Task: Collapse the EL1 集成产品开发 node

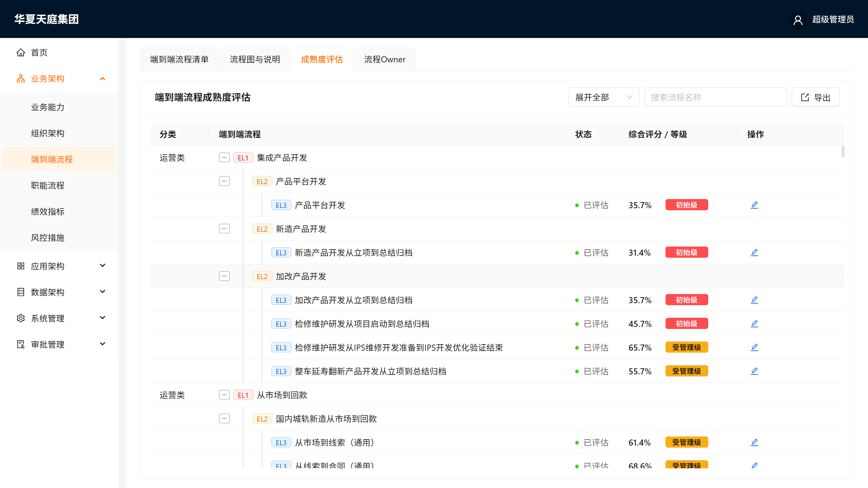Action: click(224, 157)
